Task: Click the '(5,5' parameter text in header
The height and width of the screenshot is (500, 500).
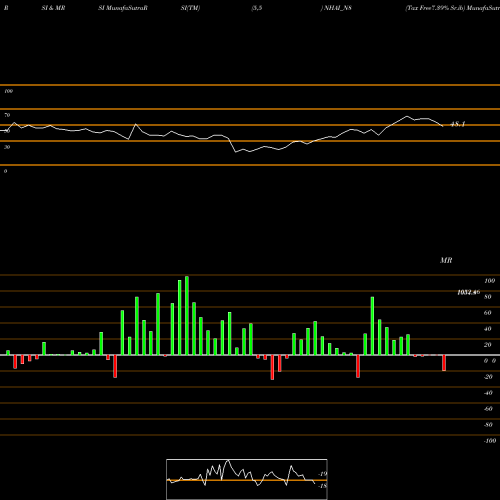Action: [257, 8]
